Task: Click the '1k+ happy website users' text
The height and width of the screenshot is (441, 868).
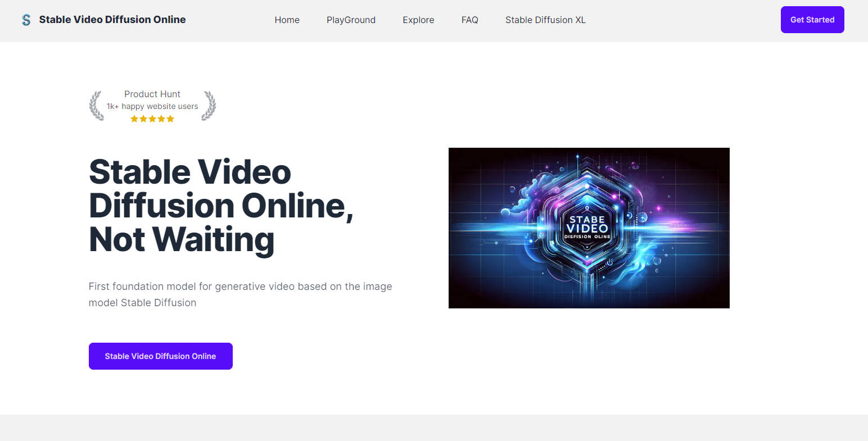Action: pos(152,106)
